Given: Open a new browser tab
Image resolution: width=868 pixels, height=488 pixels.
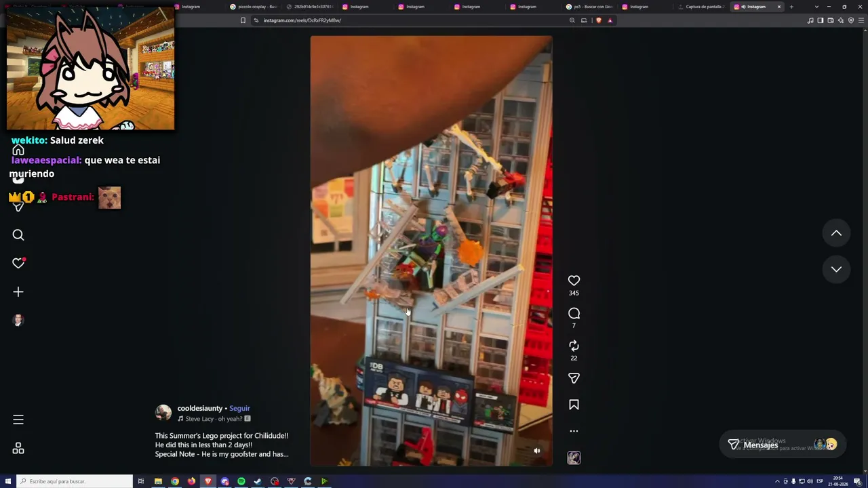Looking at the screenshot, I should click(791, 7).
